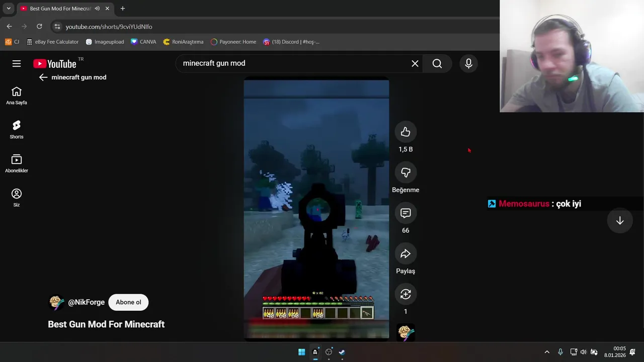Image resolution: width=644 pixels, height=362 pixels.
Task: Go to the YouTube logo homepage
Action: tap(55, 64)
